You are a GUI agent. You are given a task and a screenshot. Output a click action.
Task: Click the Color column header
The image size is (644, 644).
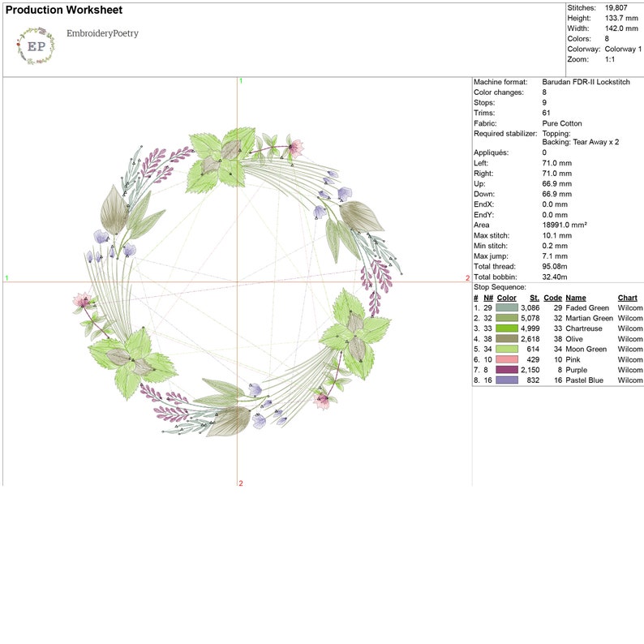click(x=506, y=298)
